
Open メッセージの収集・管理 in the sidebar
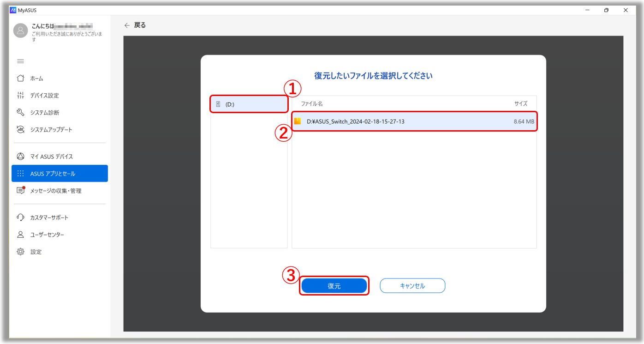click(x=60, y=191)
